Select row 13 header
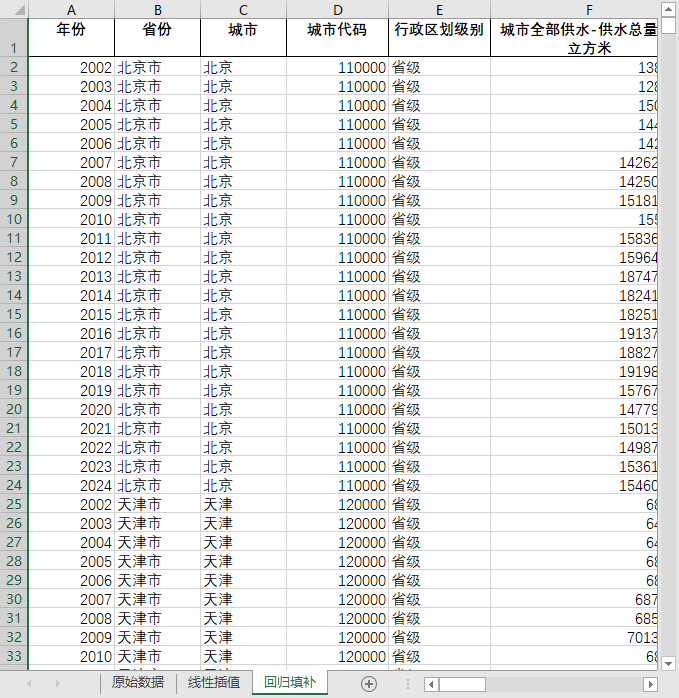 pyautogui.click(x=14, y=276)
